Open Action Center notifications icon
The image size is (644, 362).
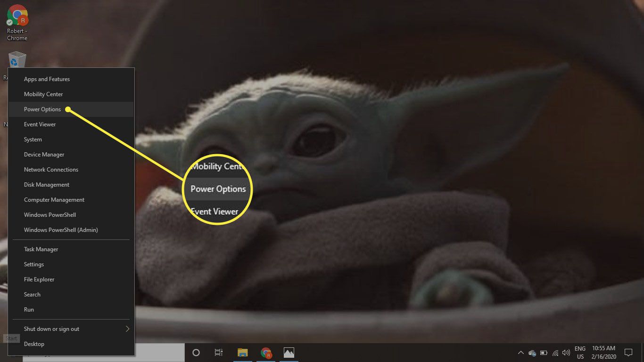click(628, 353)
